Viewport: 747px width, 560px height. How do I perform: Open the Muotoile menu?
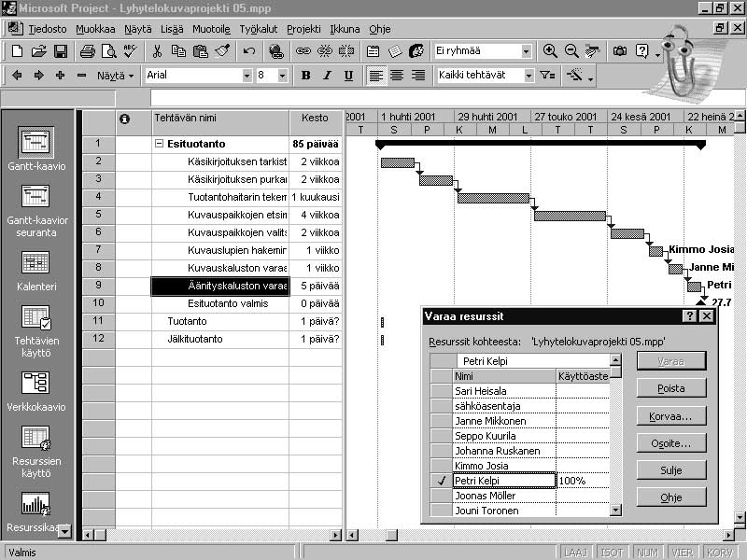coord(211,29)
